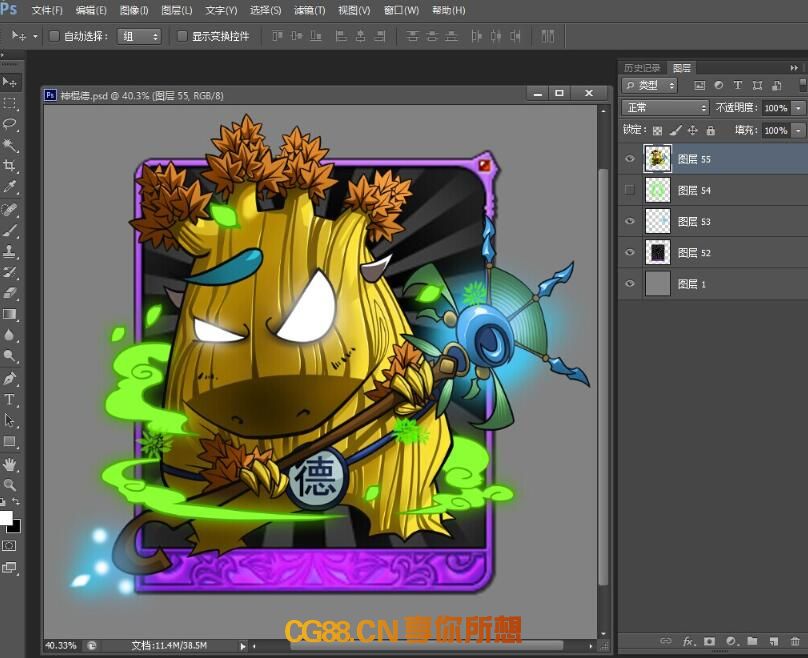Open the 滤镜(T) menu
Screen dimensions: 808x658
coord(310,10)
